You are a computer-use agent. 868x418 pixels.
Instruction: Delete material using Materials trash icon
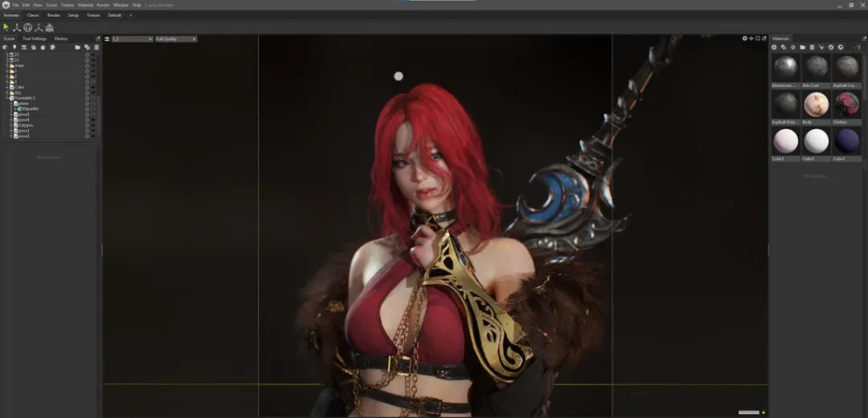pyautogui.click(x=812, y=47)
